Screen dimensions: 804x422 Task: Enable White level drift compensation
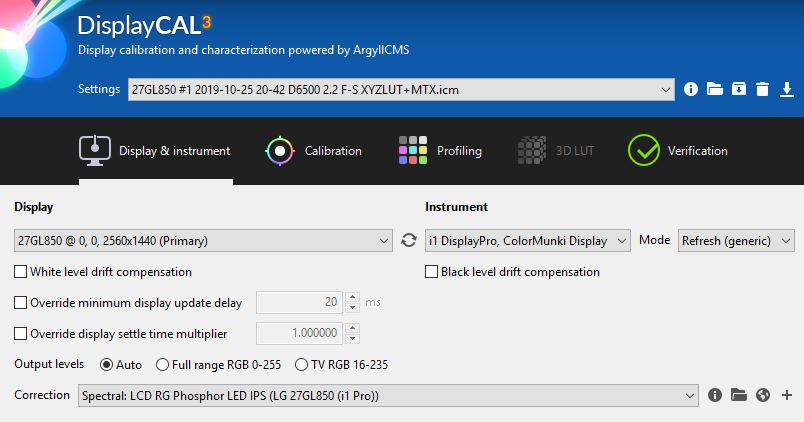(21, 272)
